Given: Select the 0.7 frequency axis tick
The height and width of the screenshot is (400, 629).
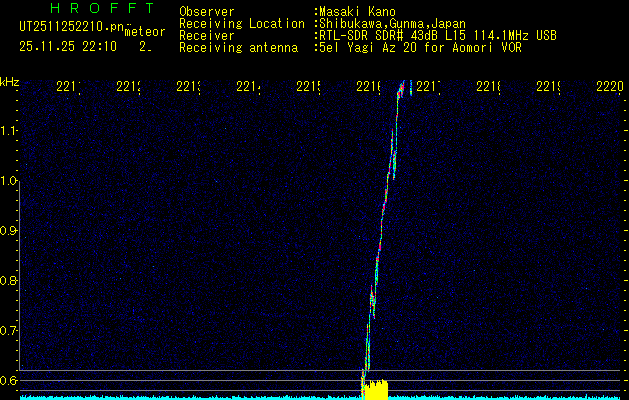Looking at the screenshot, I should 9,330.
